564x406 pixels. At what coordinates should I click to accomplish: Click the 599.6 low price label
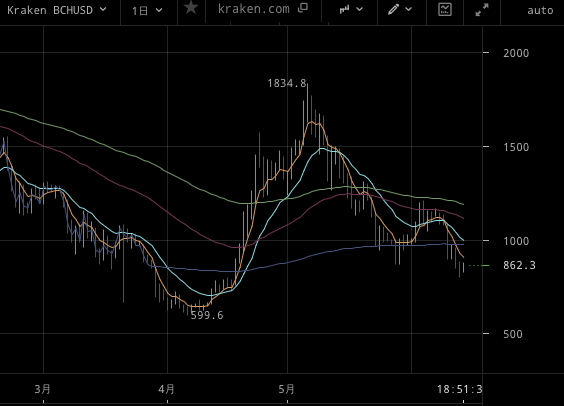[x=207, y=315]
